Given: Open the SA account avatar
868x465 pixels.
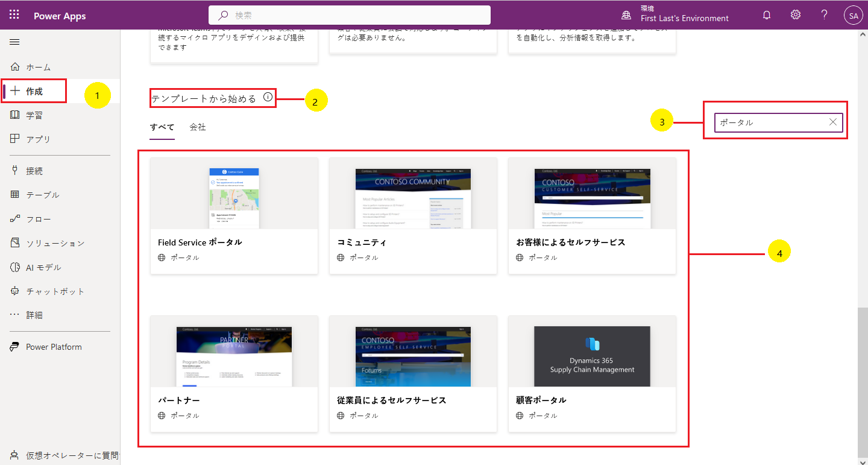Looking at the screenshot, I should [x=854, y=16].
